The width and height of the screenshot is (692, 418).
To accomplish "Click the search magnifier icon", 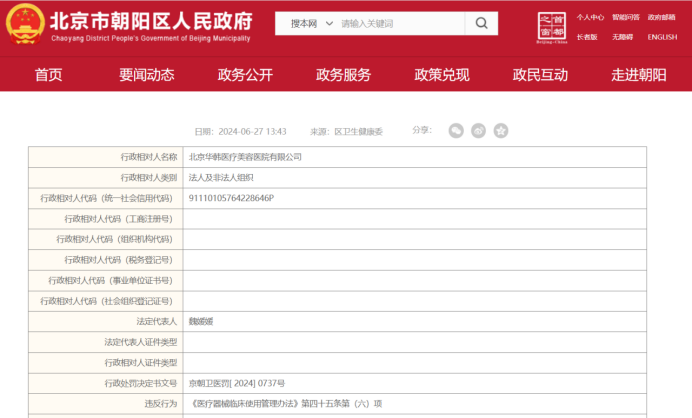I will [x=481, y=23].
